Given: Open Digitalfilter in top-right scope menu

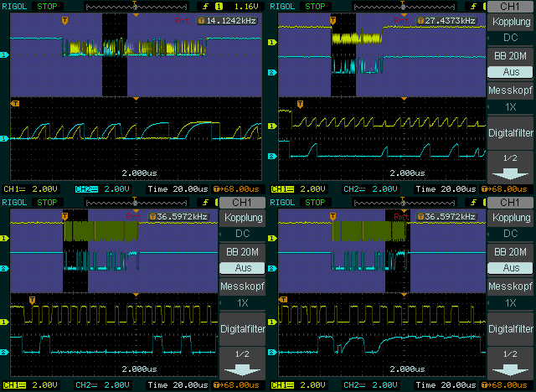Looking at the screenshot, I should [510, 132].
